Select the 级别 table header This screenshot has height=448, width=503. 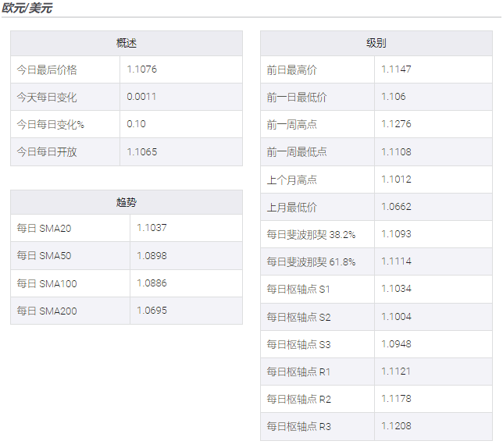(376, 44)
